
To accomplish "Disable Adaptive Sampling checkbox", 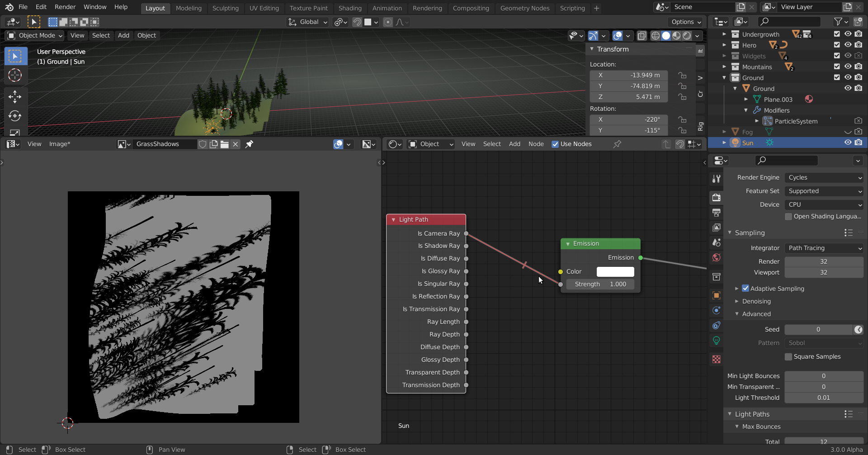I will click(745, 289).
